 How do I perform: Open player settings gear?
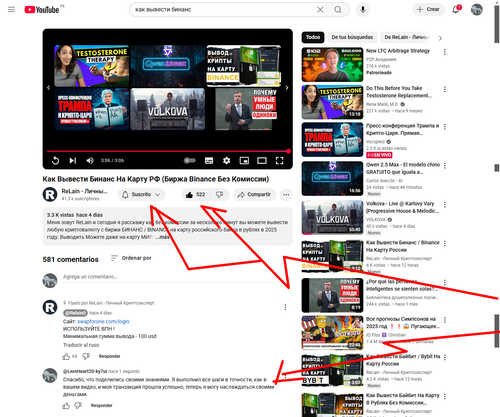(x=227, y=161)
